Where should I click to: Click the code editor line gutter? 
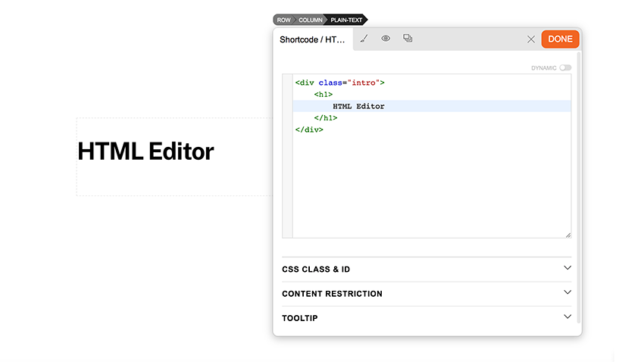click(287, 156)
